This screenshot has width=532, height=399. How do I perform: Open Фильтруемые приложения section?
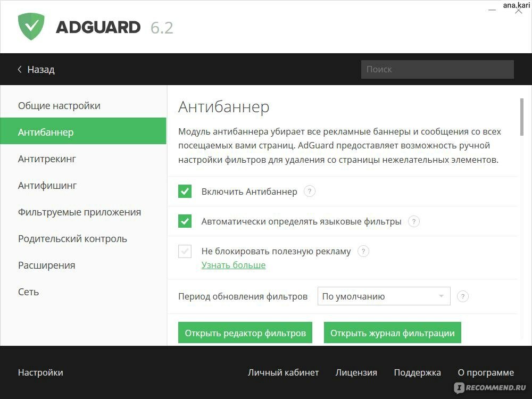[83, 212]
